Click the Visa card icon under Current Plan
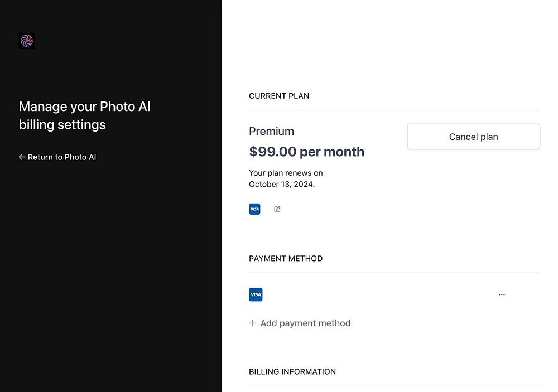 pos(254,209)
